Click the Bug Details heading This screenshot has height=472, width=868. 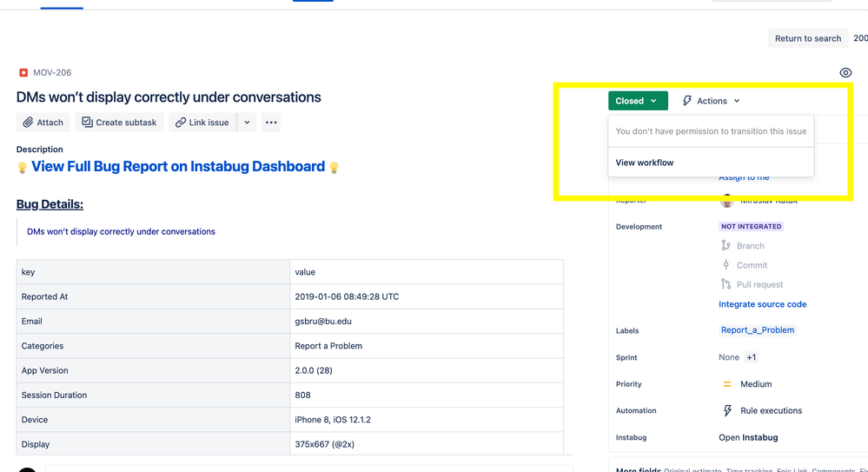50,204
